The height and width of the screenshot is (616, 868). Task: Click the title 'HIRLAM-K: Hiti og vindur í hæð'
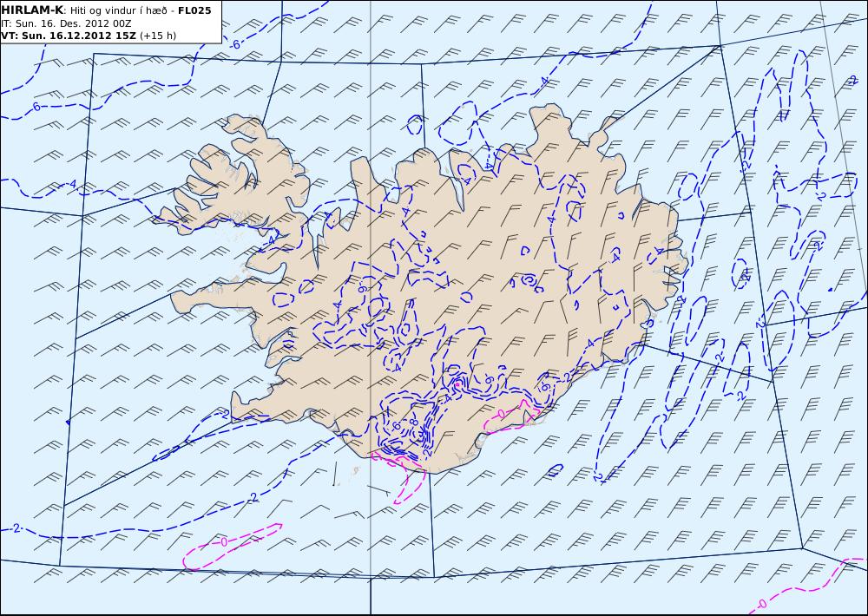click(x=86, y=10)
